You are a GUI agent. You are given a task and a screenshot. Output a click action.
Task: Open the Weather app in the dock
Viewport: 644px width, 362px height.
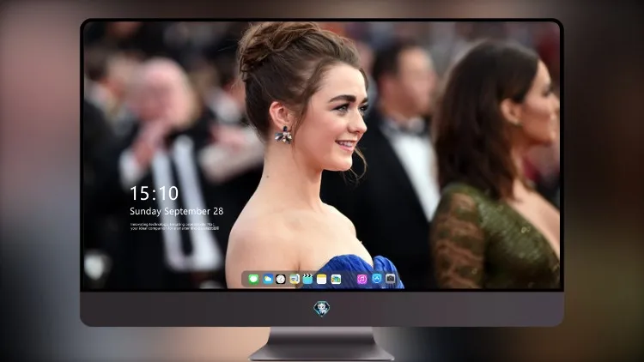268,279
